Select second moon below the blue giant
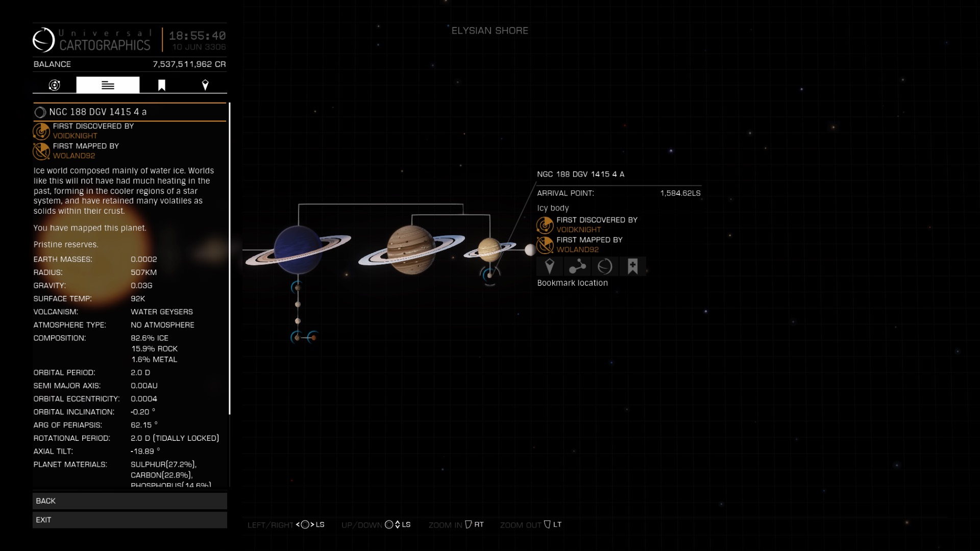The height and width of the screenshot is (551, 980). point(298,305)
